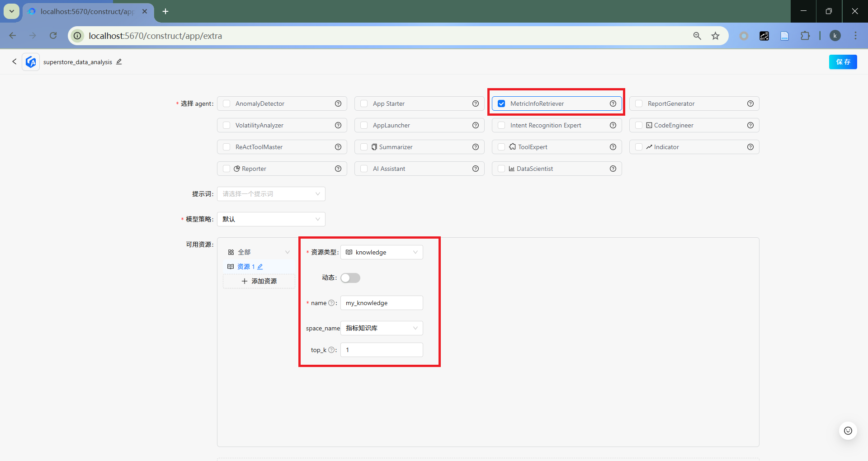Click the pencil icon beside superstore_data_analysis

tap(119, 62)
